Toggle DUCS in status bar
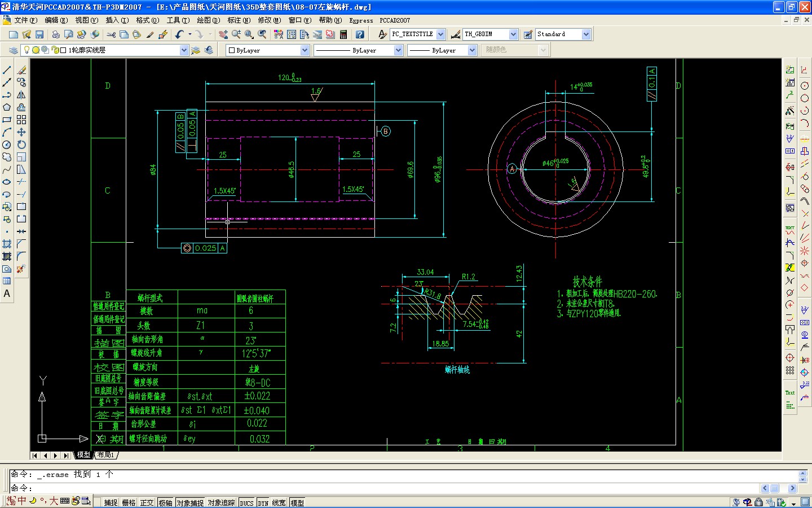This screenshot has width=812, height=508. [246, 503]
